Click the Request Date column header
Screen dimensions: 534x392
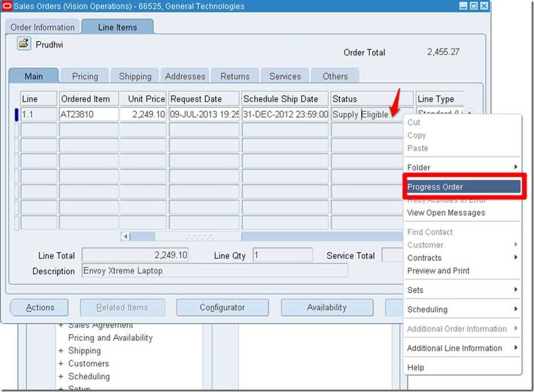coord(204,99)
